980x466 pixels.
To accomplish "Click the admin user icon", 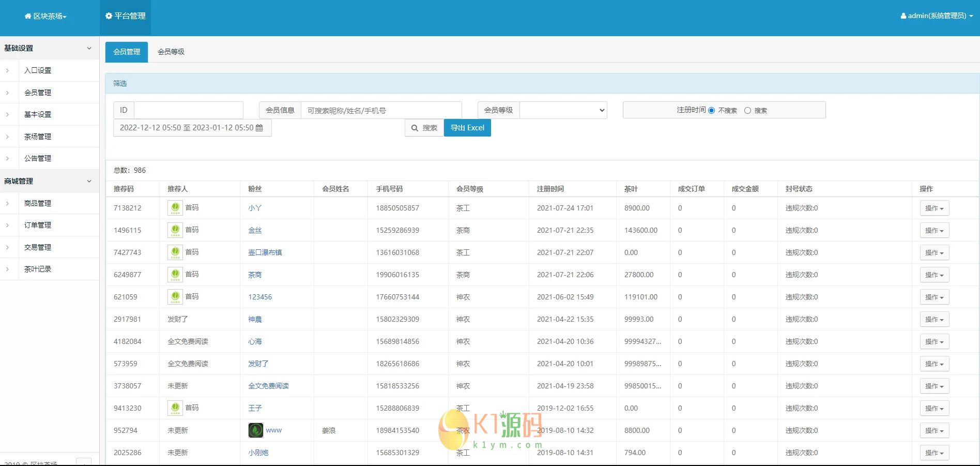I will [904, 16].
